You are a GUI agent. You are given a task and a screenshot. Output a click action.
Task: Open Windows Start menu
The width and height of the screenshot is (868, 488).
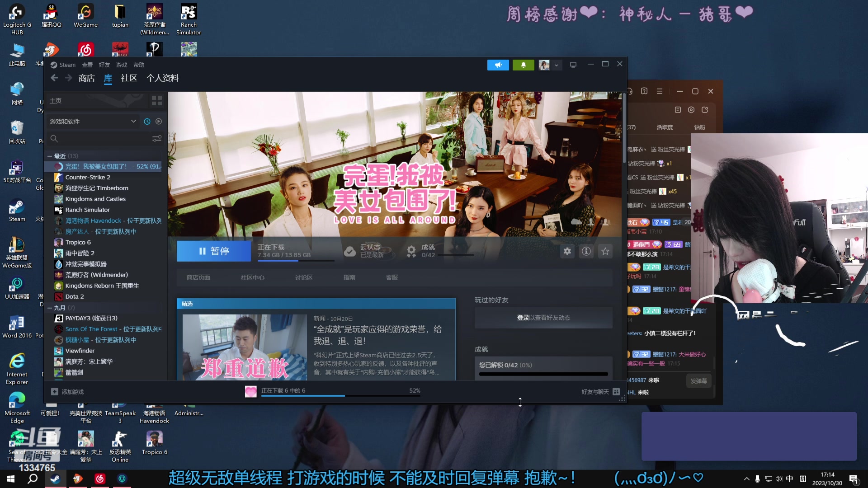(11, 479)
